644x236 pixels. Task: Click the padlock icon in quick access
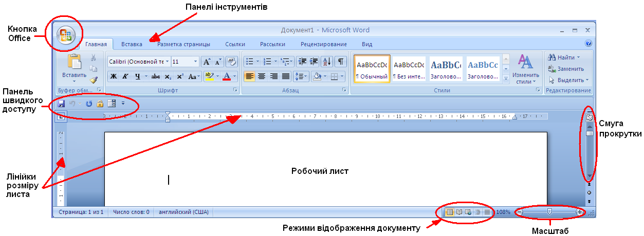coord(100,104)
